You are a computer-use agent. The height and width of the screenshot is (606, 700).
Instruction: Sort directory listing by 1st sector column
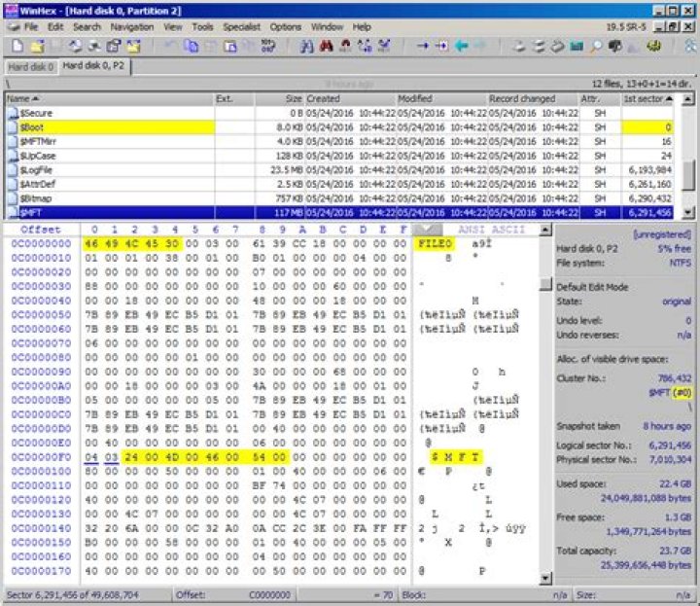coord(647,98)
